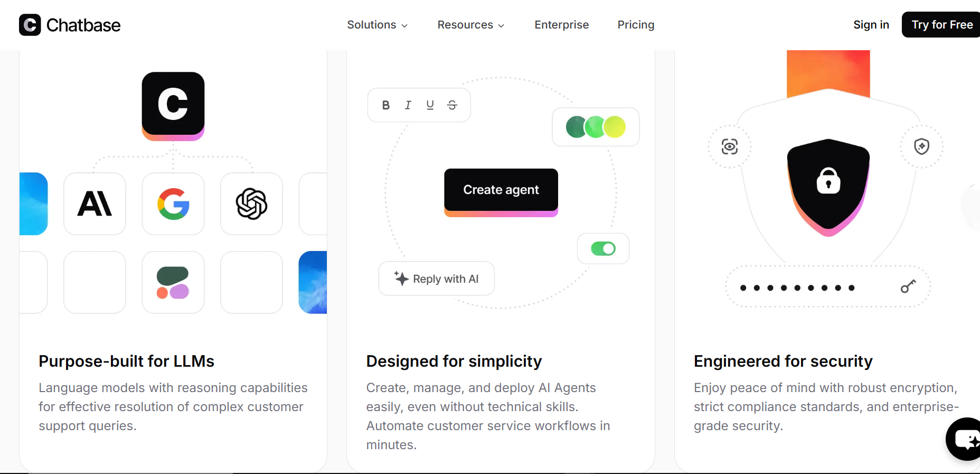
Task: Toggle italic formatting icon
Action: (408, 105)
